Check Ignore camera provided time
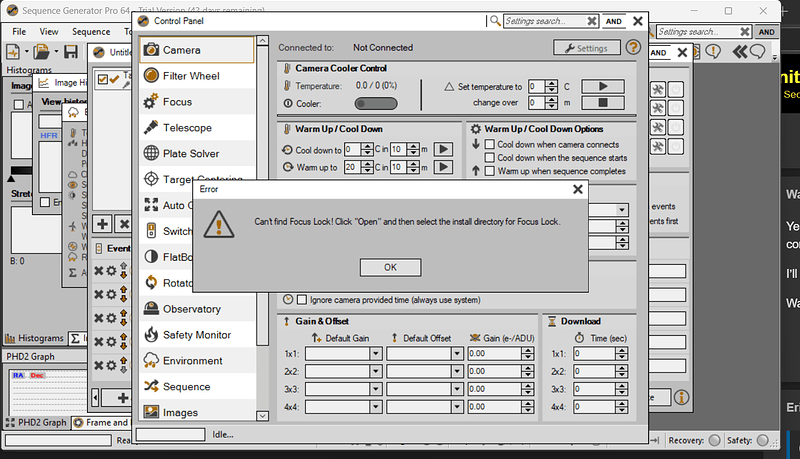The image size is (800, 459). [x=302, y=300]
